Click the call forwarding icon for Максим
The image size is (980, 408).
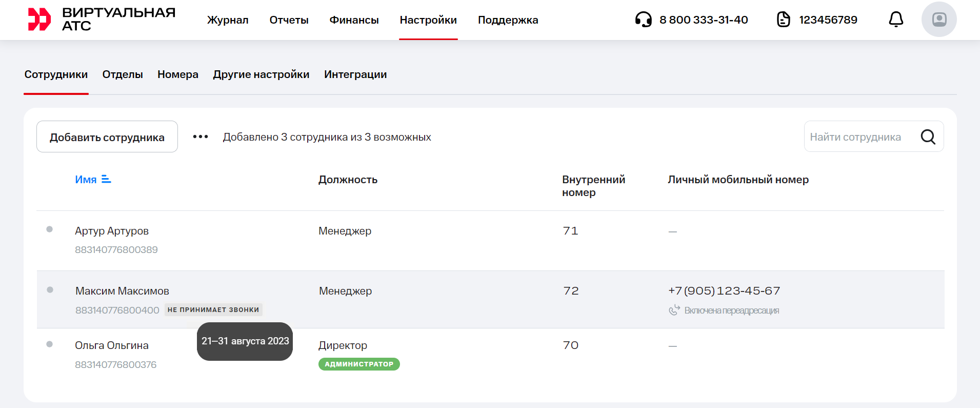tap(674, 310)
